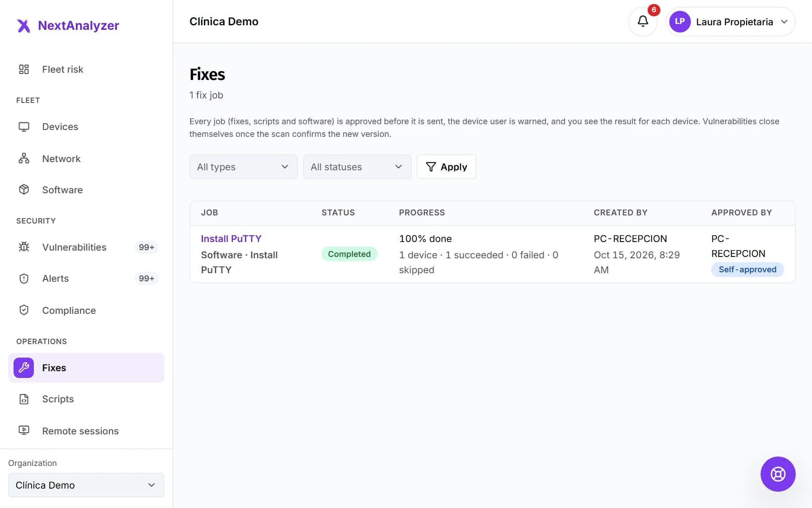The image size is (812, 508).
Task: Click the Software package icon
Action: [x=24, y=190]
